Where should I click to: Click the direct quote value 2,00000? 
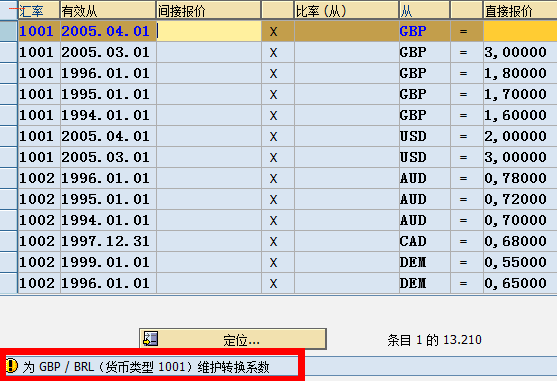pos(515,136)
